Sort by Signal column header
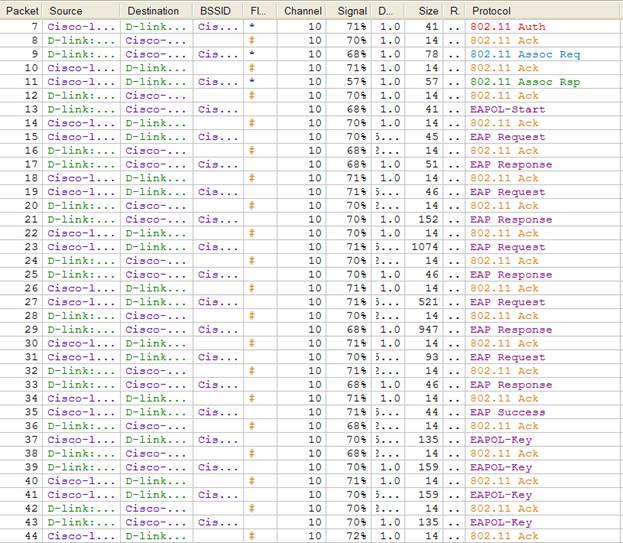This screenshot has width=623, height=543. tap(349, 11)
